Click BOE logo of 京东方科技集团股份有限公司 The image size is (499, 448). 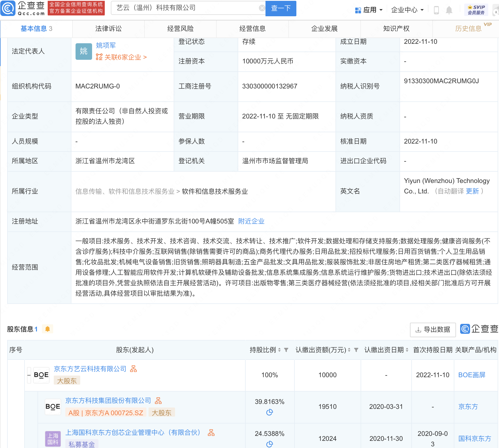pos(53,407)
